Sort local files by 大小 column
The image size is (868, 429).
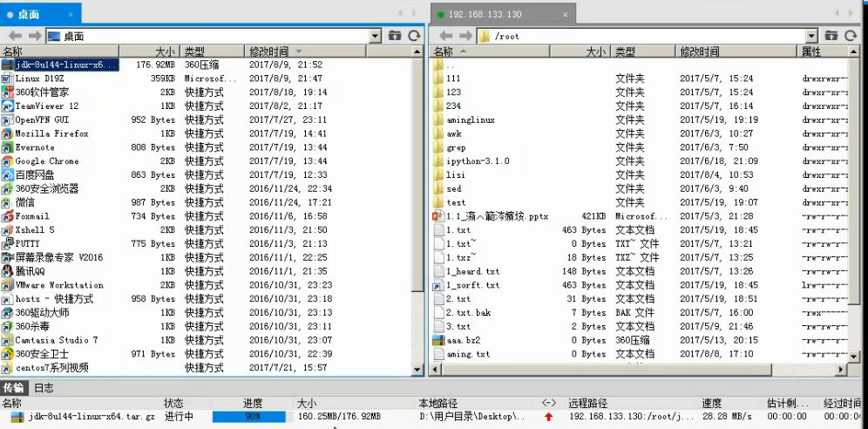[x=151, y=51]
